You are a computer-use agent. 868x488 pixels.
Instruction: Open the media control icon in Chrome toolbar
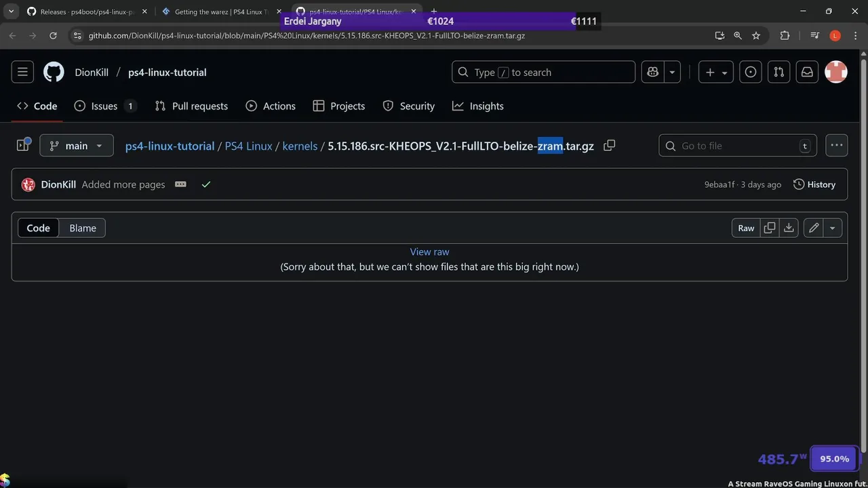pyautogui.click(x=814, y=35)
